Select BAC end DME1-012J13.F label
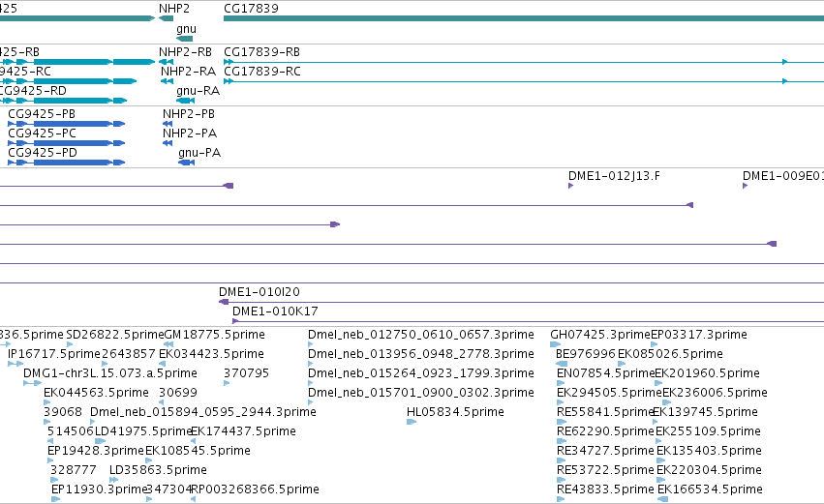The height and width of the screenshot is (504, 824). click(x=614, y=176)
